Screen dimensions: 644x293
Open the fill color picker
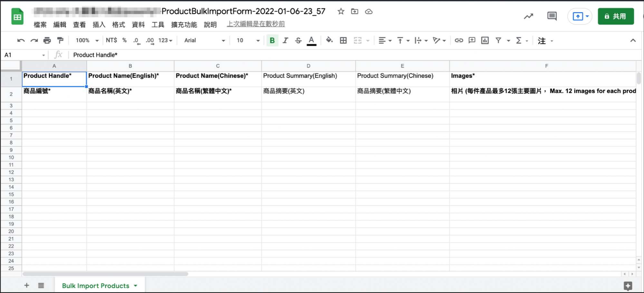[x=329, y=40]
